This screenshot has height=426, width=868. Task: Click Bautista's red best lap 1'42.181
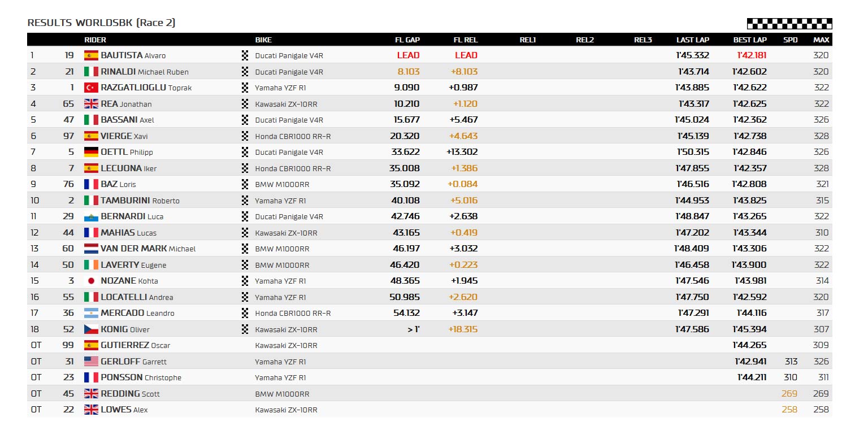(752, 55)
